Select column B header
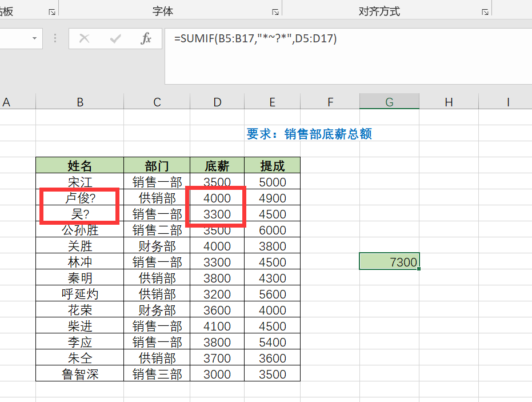The width and height of the screenshot is (532, 402). 80,102
